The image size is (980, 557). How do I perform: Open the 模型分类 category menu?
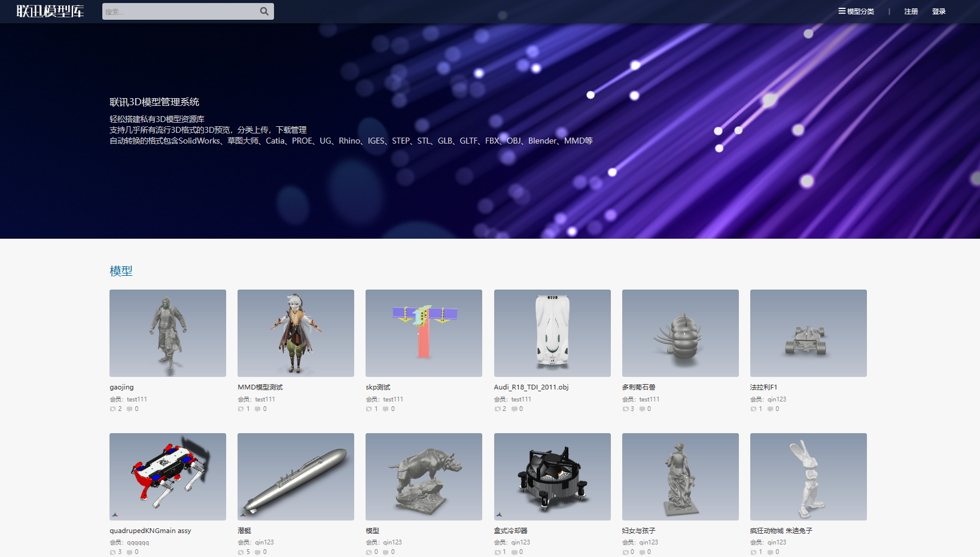(x=856, y=11)
